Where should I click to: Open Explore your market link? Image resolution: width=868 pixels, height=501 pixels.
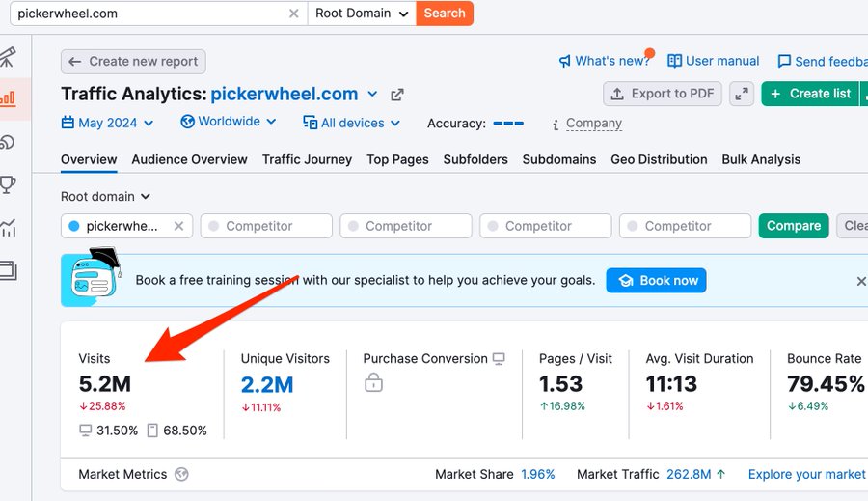[806, 474]
